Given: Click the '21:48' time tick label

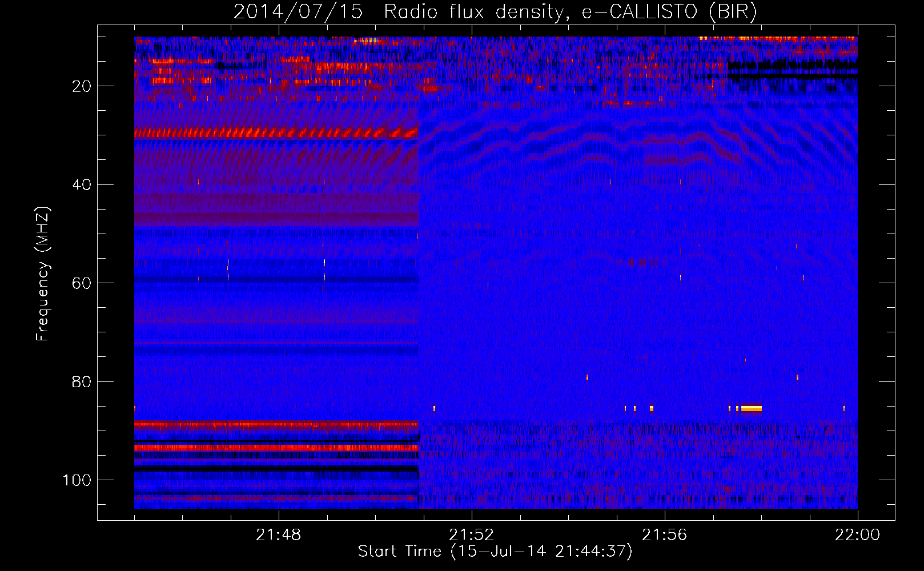Looking at the screenshot, I should [x=279, y=535].
